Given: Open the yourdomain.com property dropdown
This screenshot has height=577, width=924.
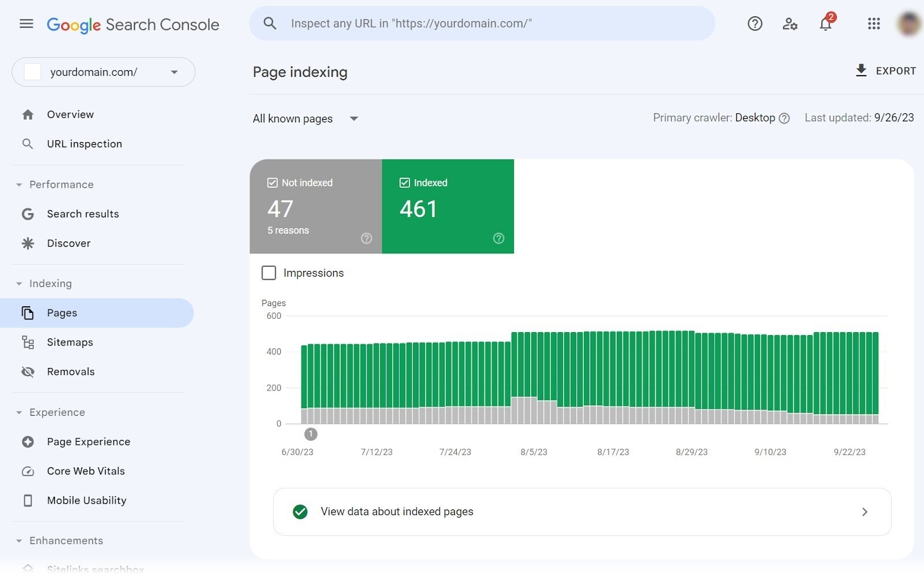Looking at the screenshot, I should [103, 72].
